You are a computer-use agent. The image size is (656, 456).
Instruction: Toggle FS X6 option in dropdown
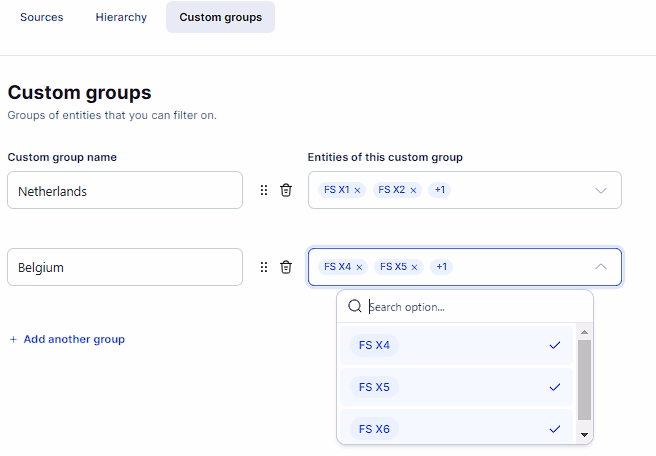tap(457, 429)
